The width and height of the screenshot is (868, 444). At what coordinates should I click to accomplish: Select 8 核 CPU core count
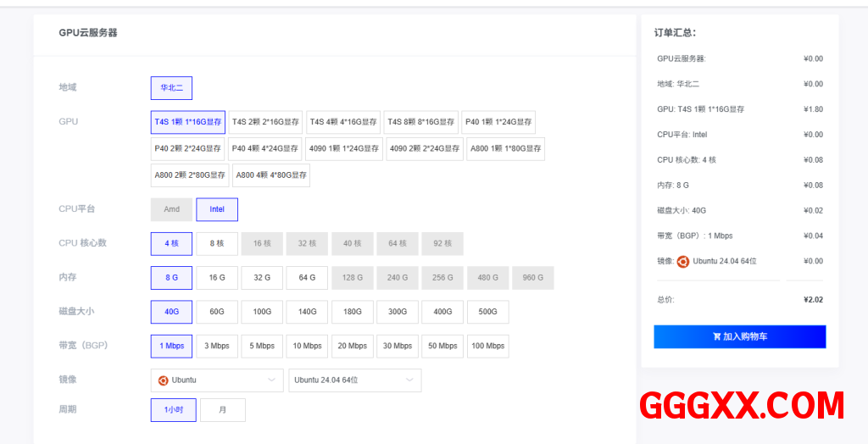[217, 244]
